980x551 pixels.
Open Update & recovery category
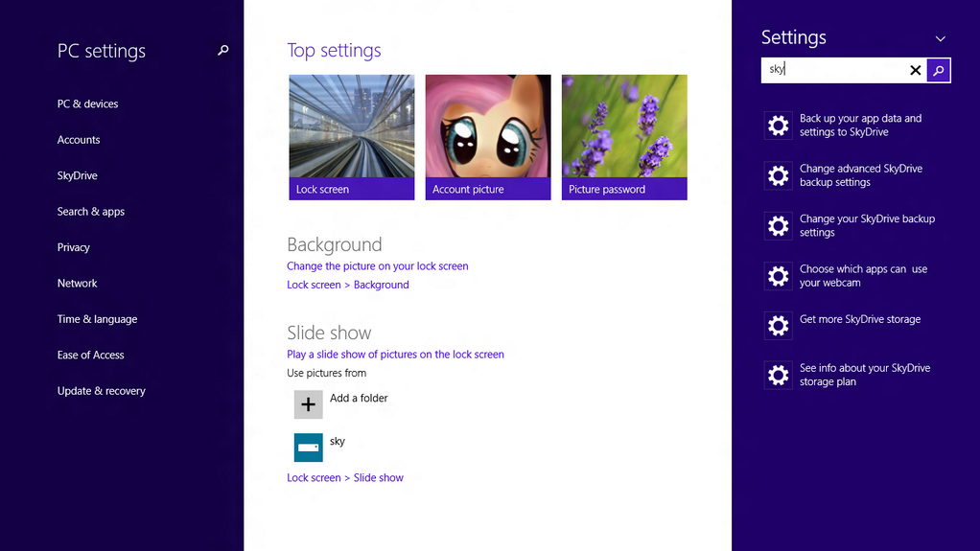pyautogui.click(x=101, y=390)
